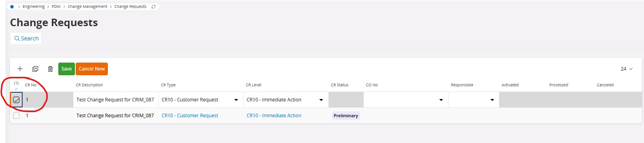The height and width of the screenshot is (143, 644).
Task: Click the refresh icon in breadcrumb
Action: click(153, 7)
